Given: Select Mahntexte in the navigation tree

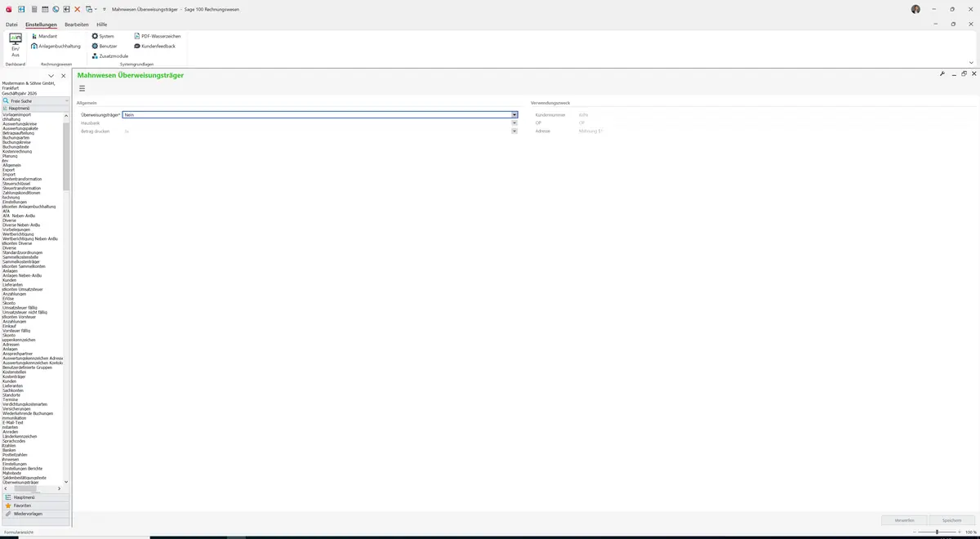Looking at the screenshot, I should pos(12,473).
